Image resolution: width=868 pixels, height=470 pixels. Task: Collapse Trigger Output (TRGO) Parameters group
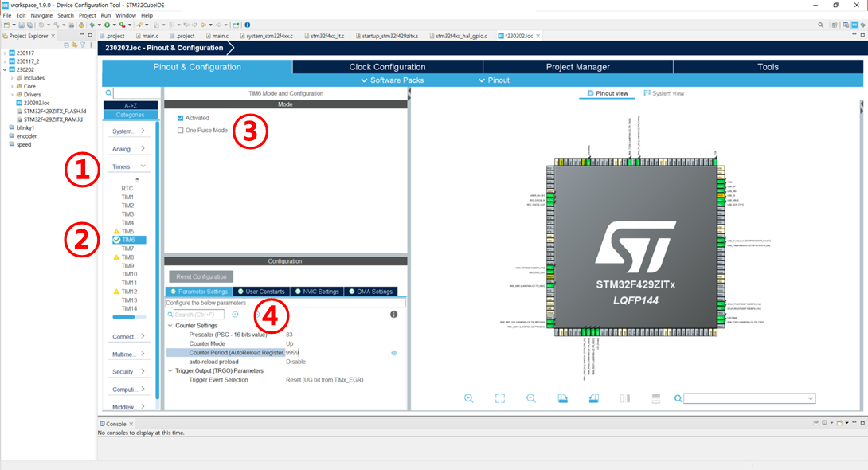(170, 371)
